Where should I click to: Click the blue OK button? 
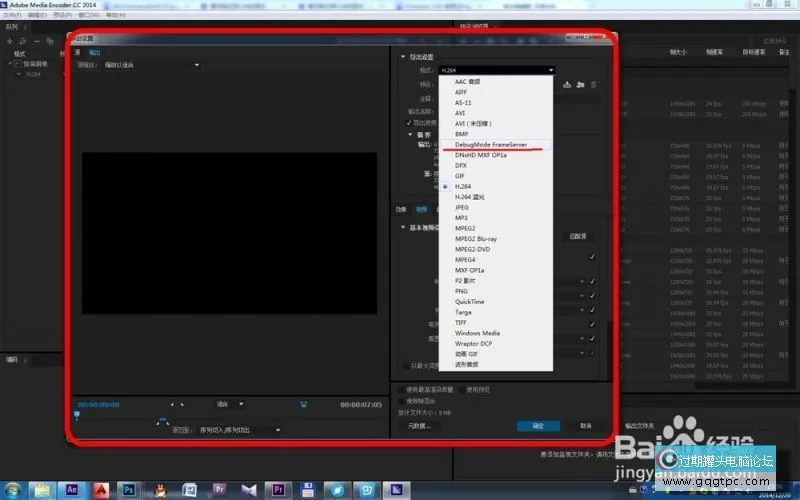point(538,425)
